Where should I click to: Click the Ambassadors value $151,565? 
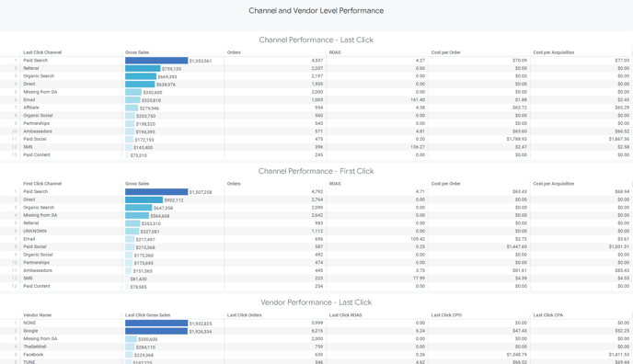[x=144, y=271]
